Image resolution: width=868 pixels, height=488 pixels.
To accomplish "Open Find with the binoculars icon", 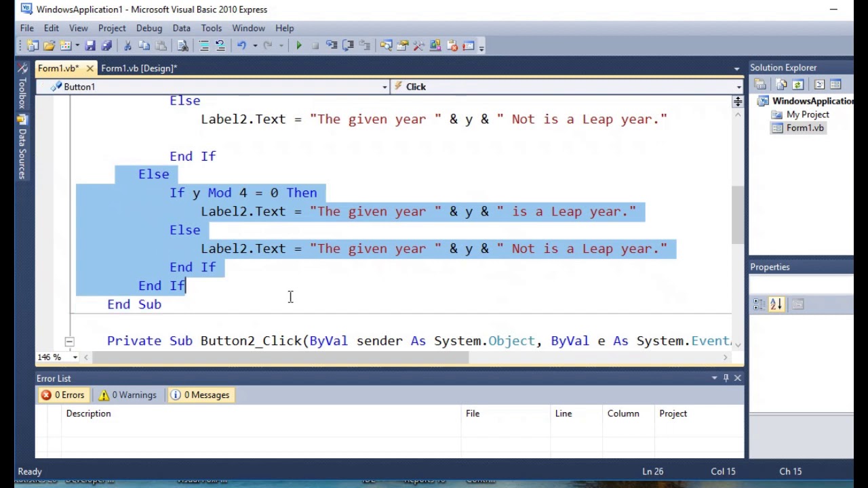I will pos(182,45).
